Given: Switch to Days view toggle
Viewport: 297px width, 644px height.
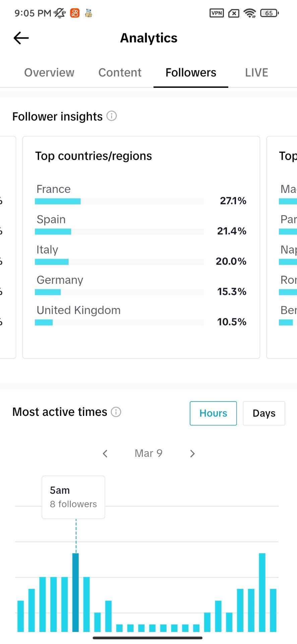Looking at the screenshot, I should coord(264,413).
